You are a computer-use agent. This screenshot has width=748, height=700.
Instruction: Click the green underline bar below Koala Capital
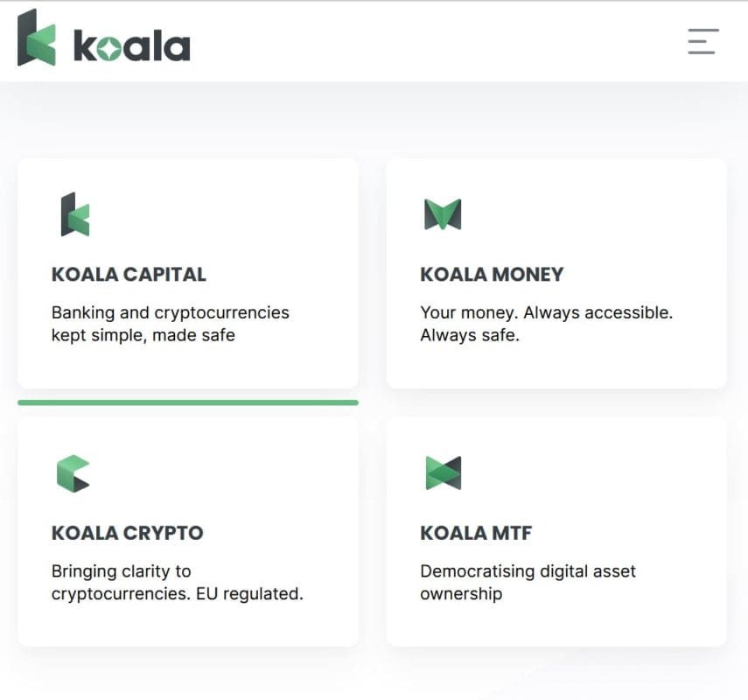[188, 402]
